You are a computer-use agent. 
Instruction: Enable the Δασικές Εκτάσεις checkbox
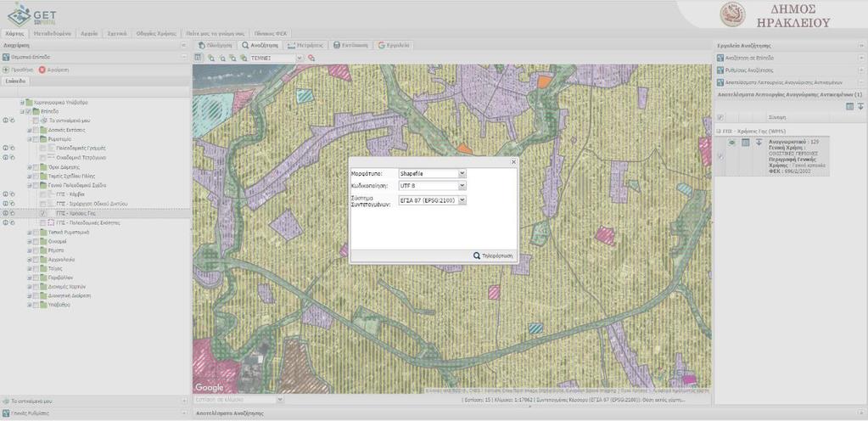click(36, 130)
